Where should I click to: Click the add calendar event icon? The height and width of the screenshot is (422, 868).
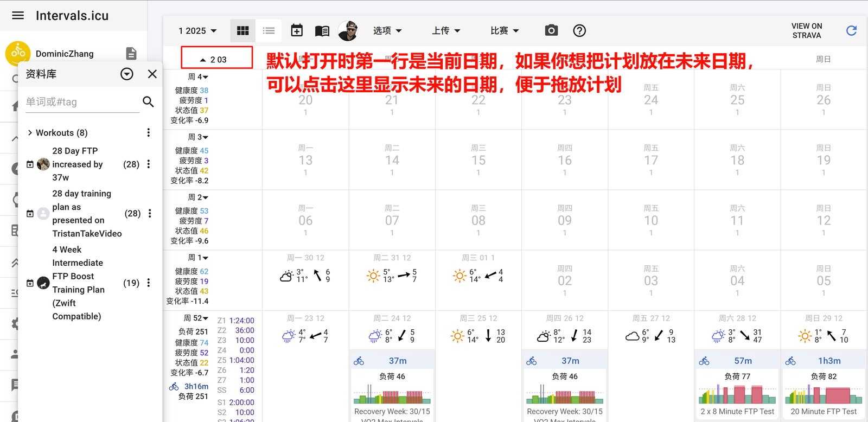[x=297, y=31]
